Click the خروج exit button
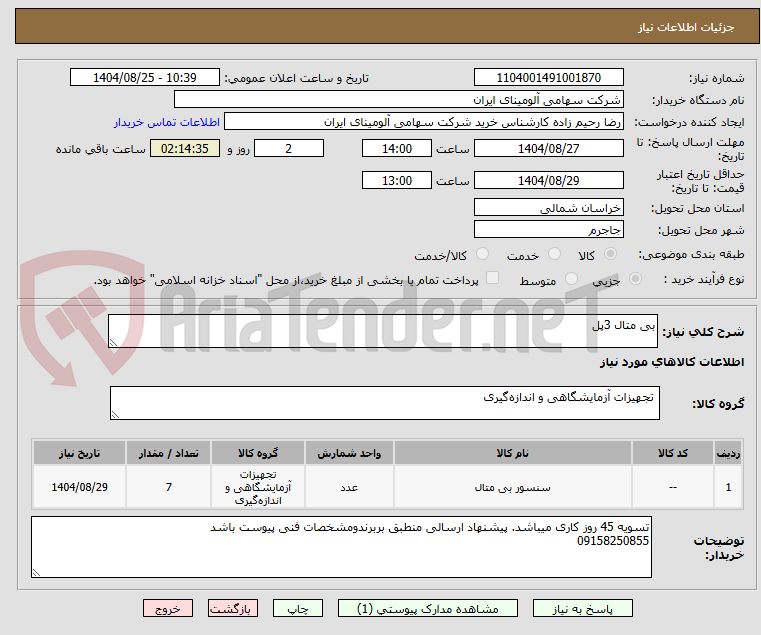 coord(168,608)
